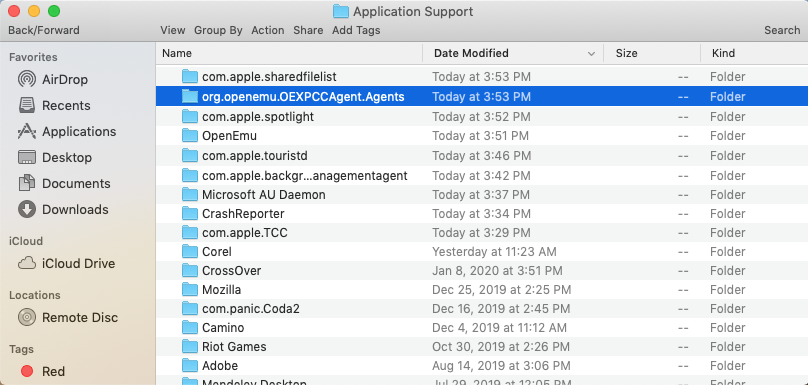Select "Dec 25, 2019 at 2:25 PM" cell

[501, 290]
